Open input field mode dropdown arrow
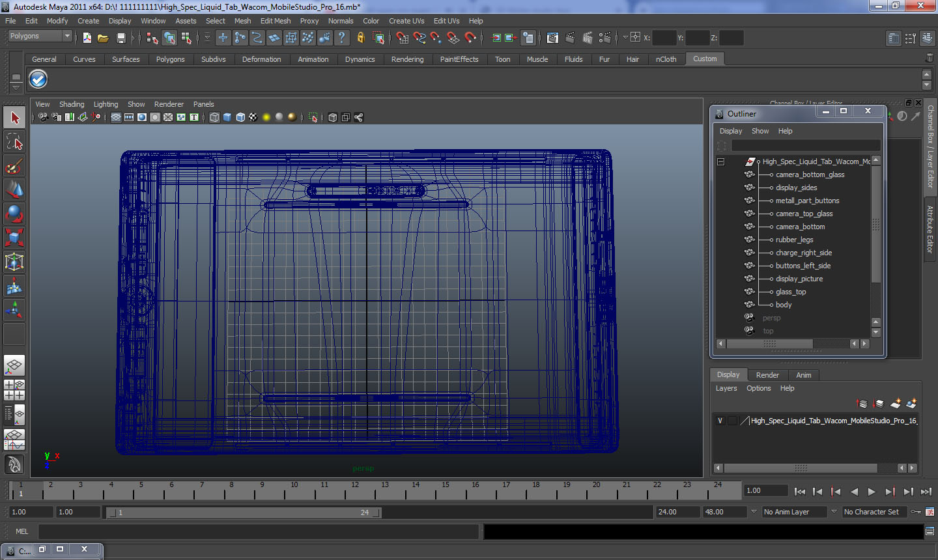938x560 pixels. 625,37
